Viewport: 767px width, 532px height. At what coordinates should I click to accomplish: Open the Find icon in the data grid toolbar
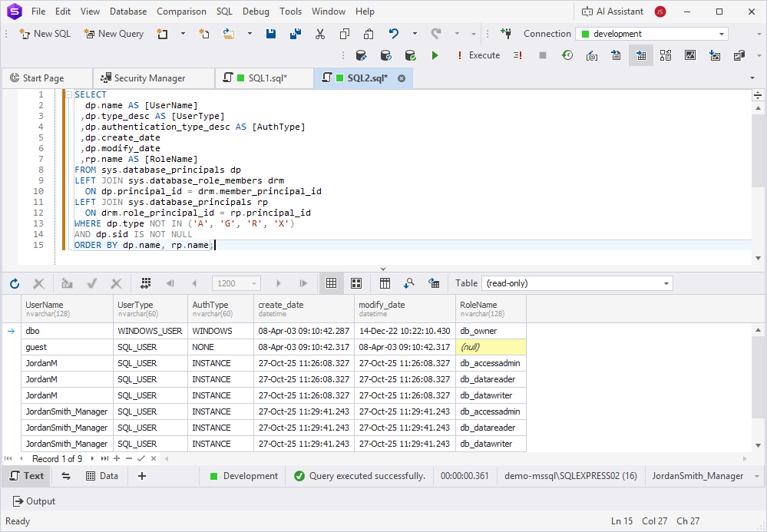click(409, 283)
